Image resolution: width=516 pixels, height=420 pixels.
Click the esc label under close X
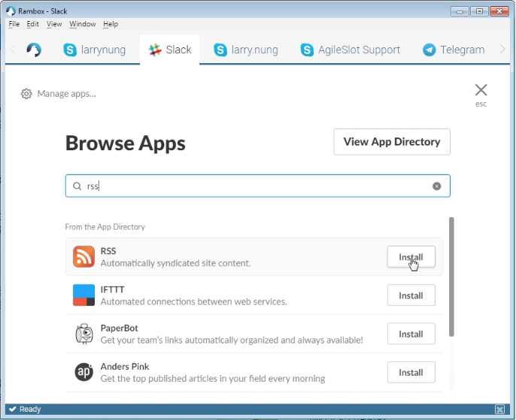481,104
